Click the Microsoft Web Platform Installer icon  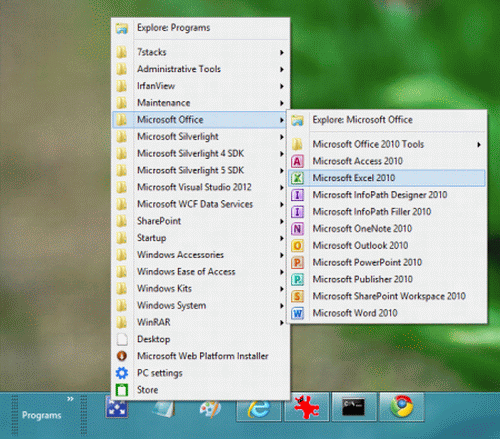[122, 356]
